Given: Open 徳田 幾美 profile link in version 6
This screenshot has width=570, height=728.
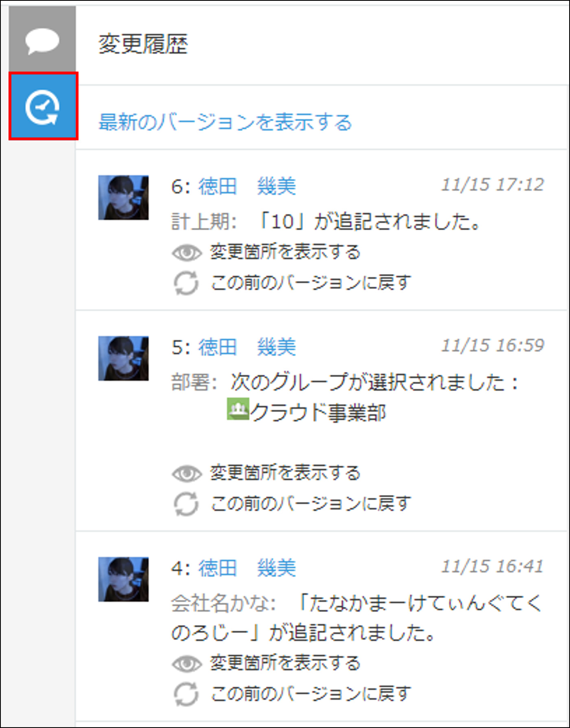Looking at the screenshot, I should (247, 187).
